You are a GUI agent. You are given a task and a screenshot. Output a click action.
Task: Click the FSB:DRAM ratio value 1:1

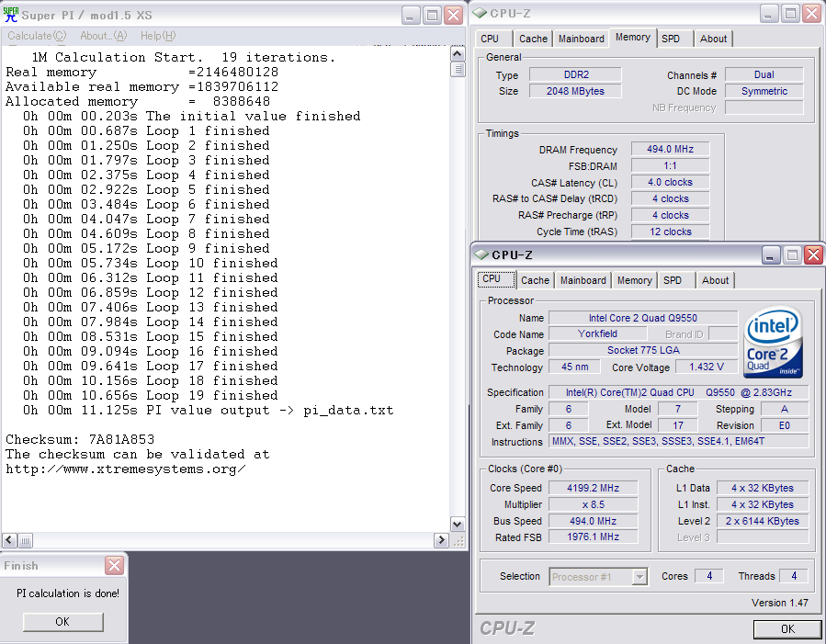click(x=670, y=166)
